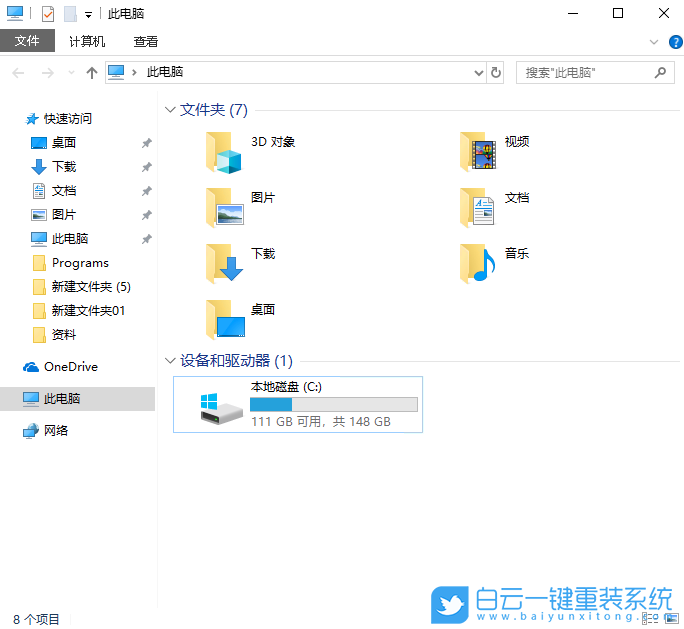This screenshot has height=629, width=684.
Task: Open 新建文件夹01 in sidebar
Action: pyautogui.click(x=88, y=311)
